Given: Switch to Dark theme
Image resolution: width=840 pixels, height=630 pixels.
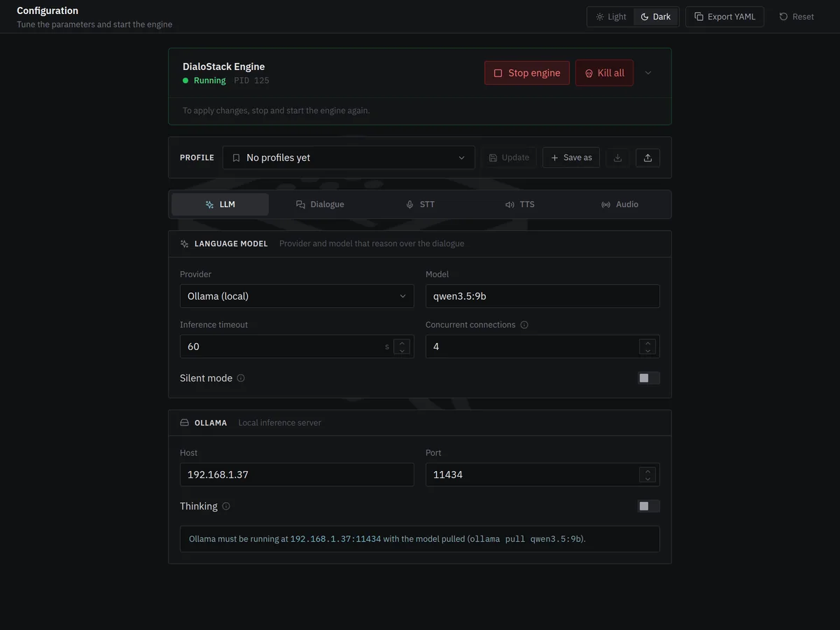Looking at the screenshot, I should click(656, 17).
